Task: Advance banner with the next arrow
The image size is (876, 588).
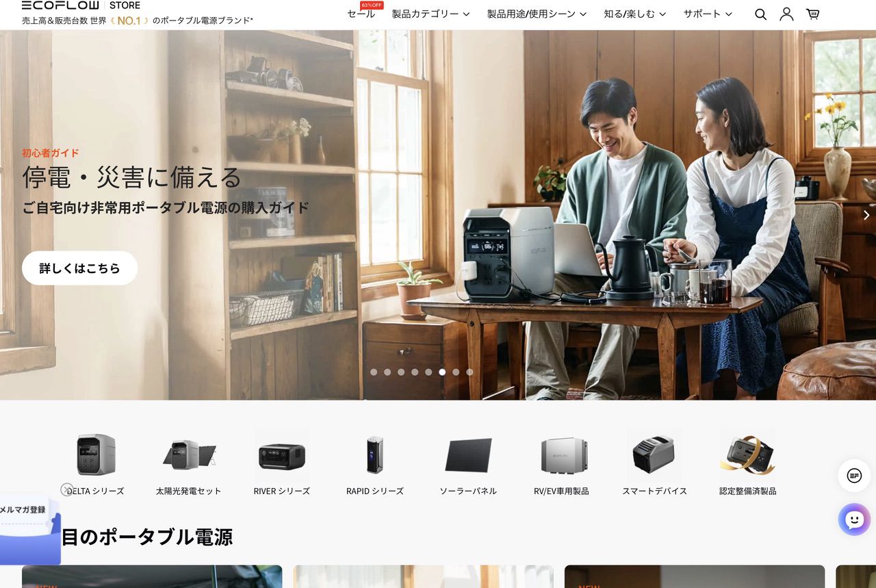Action: coord(866,215)
